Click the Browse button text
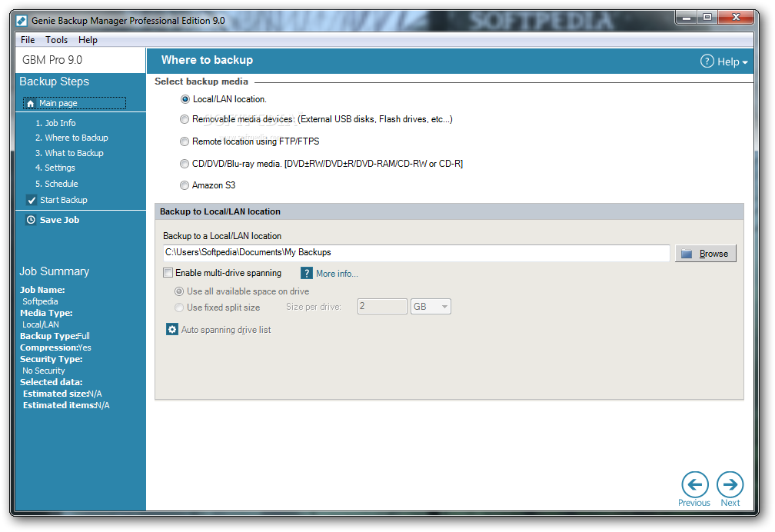The image size is (775, 532). (x=713, y=254)
